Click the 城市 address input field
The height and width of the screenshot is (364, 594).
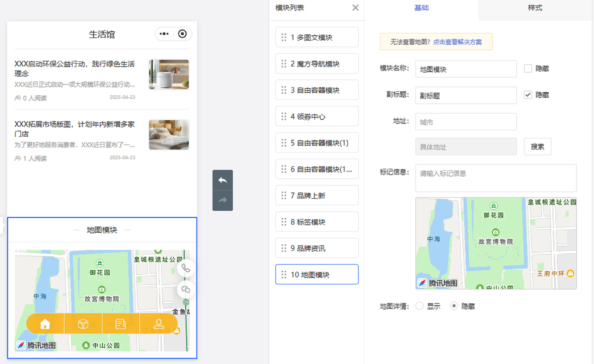point(465,122)
